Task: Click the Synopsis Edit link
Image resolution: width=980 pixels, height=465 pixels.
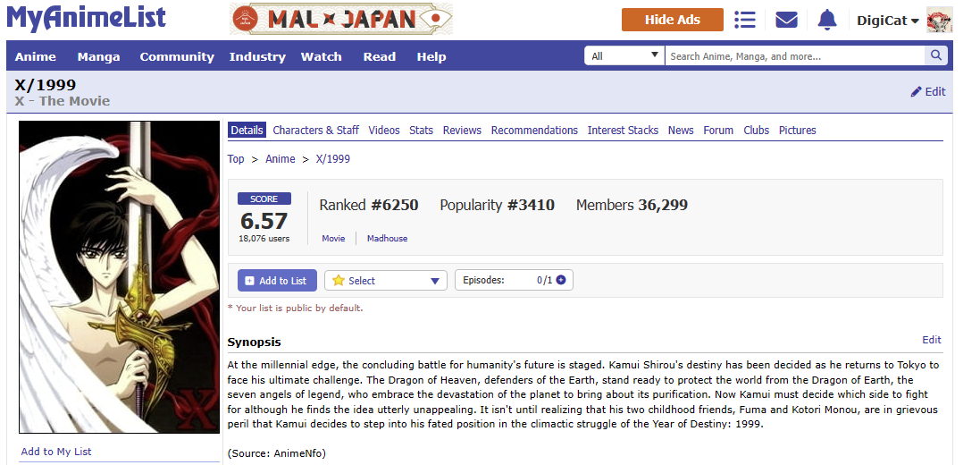Action: tap(931, 340)
